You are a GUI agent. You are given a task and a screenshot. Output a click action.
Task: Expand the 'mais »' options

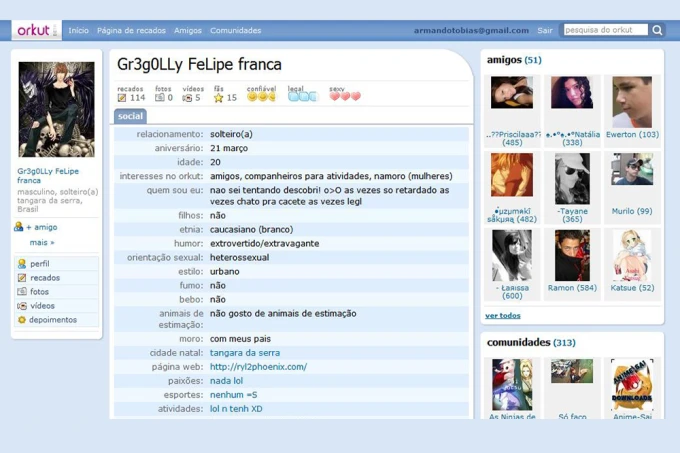(41, 242)
